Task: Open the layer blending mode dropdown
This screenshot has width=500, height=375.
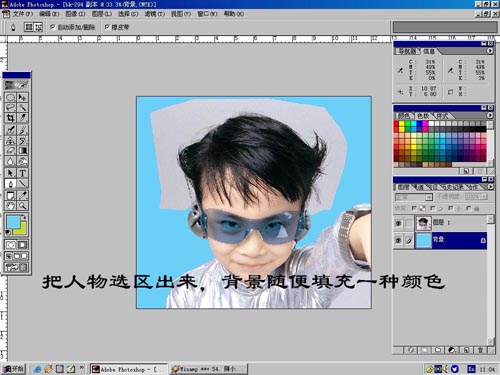Action: [x=414, y=197]
